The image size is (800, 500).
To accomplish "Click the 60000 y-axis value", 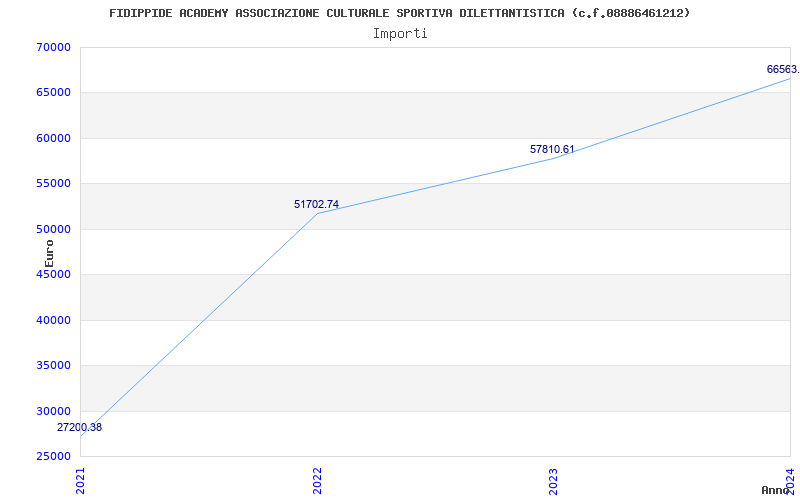I will click(x=53, y=138).
